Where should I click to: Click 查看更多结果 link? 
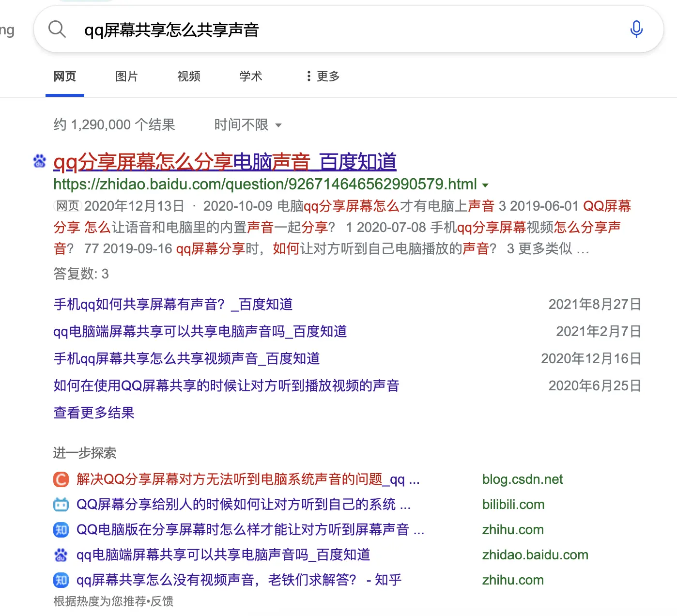click(94, 413)
